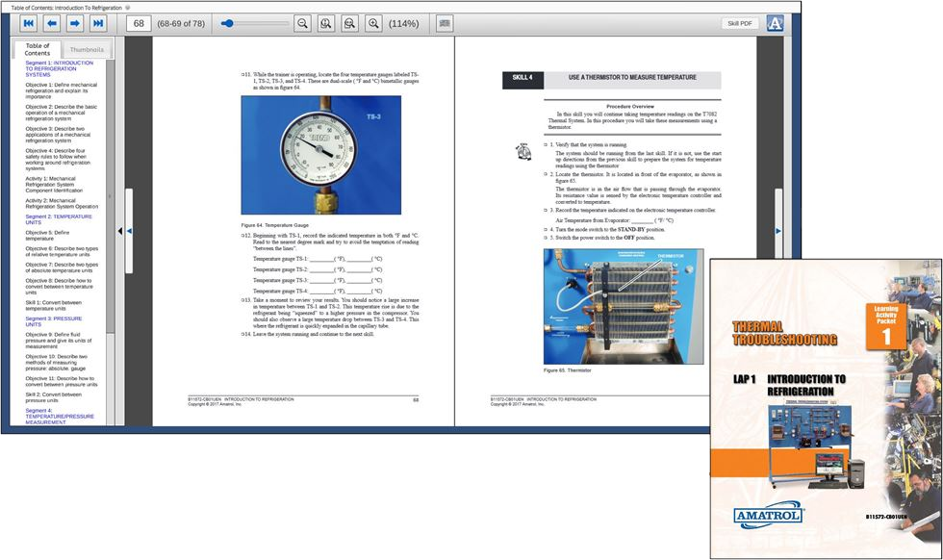Switch to the Thumbnails tab
Screen dimensions: 943x560
click(87, 50)
